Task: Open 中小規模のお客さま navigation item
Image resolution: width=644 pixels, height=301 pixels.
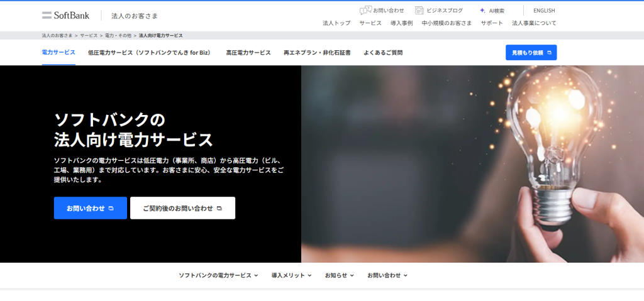Action: click(x=447, y=23)
